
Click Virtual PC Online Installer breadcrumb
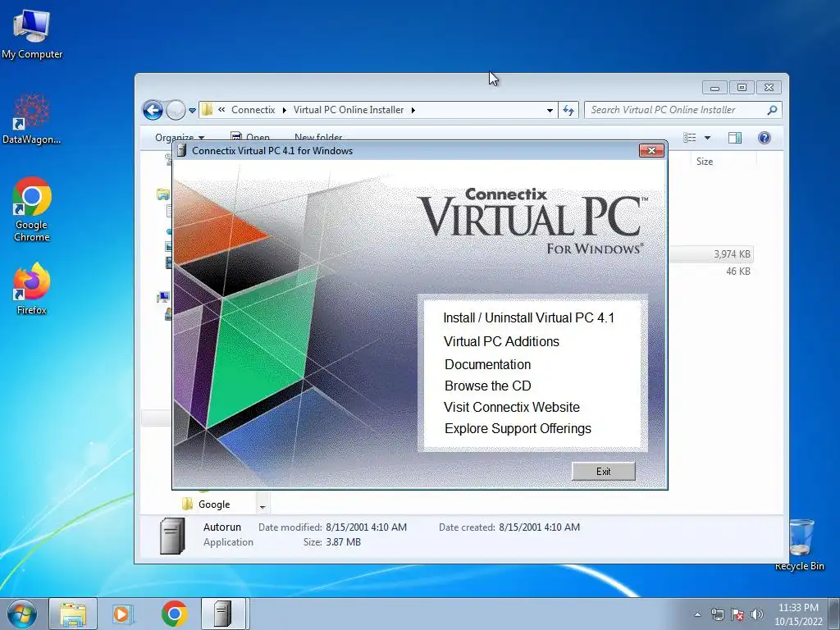pos(348,110)
